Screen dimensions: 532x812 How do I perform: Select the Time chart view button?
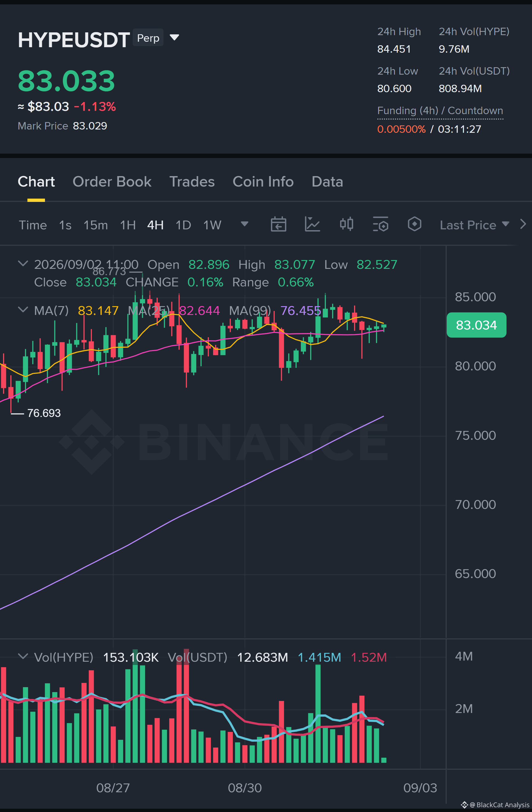point(33,225)
